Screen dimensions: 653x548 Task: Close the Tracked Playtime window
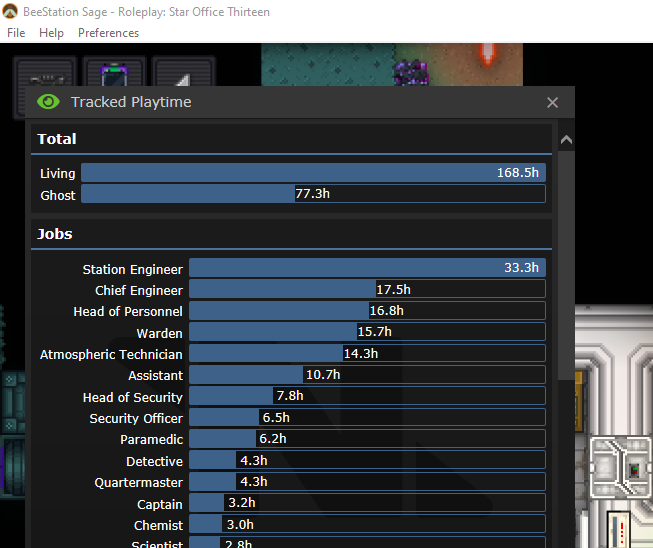[x=552, y=102]
